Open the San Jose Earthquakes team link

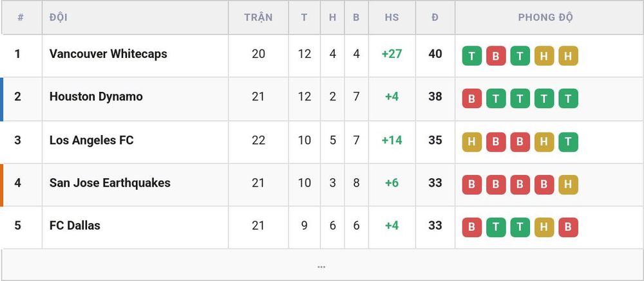[x=109, y=183]
